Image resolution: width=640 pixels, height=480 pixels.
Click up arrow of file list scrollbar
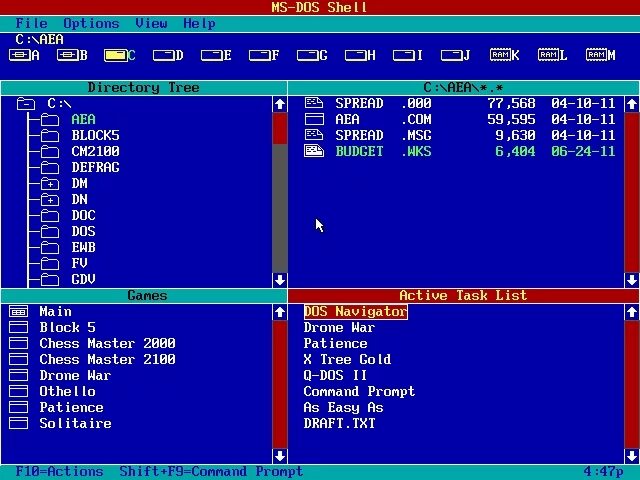click(632, 104)
